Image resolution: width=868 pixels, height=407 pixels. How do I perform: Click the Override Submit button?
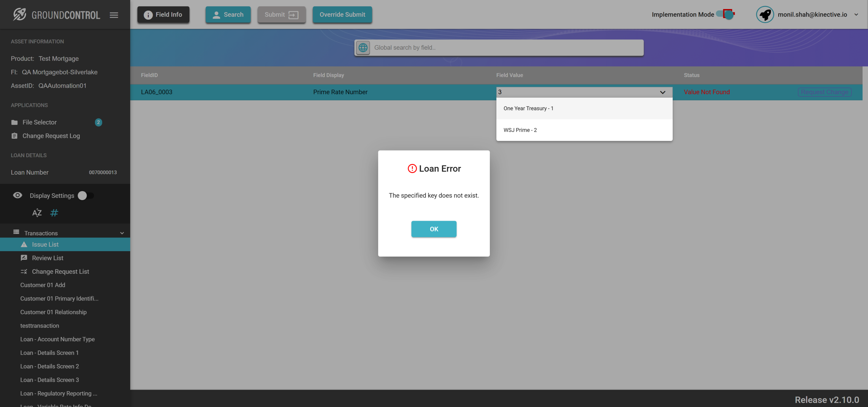342,15
